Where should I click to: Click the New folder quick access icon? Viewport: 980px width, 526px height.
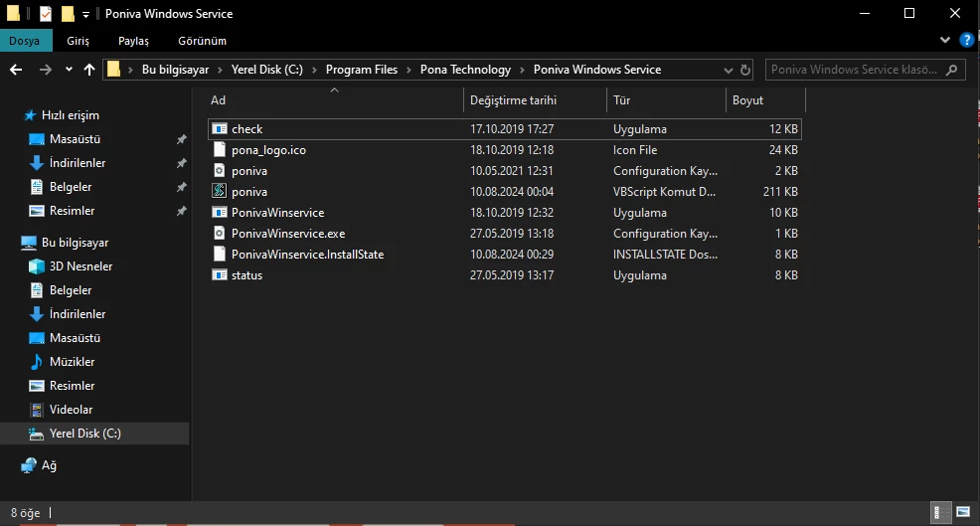tap(68, 14)
